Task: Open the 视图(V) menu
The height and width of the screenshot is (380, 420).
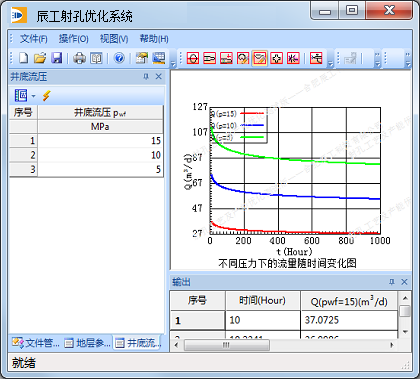Action: (114, 39)
